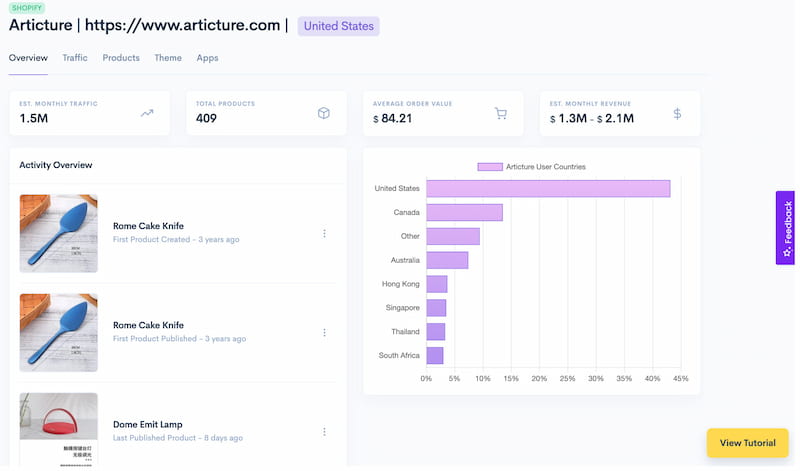The height and width of the screenshot is (471, 800).
Task: Click the dollar sign revenue icon
Action: [x=677, y=113]
